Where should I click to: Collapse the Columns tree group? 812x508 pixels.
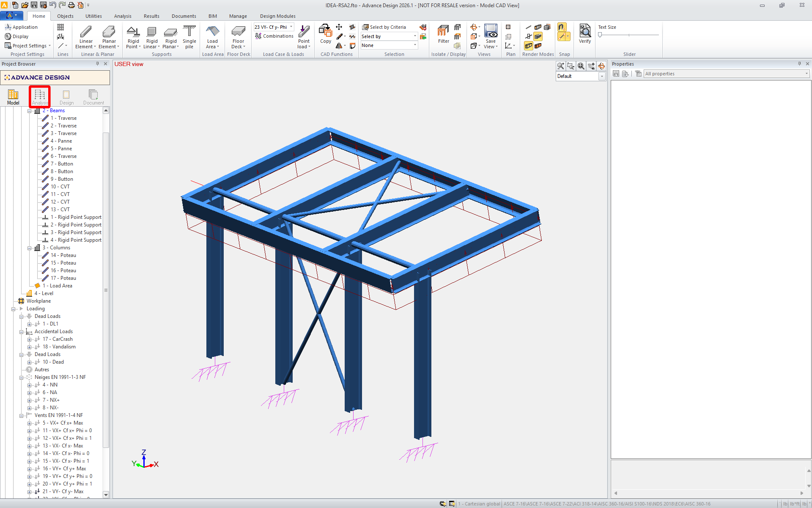(x=30, y=248)
